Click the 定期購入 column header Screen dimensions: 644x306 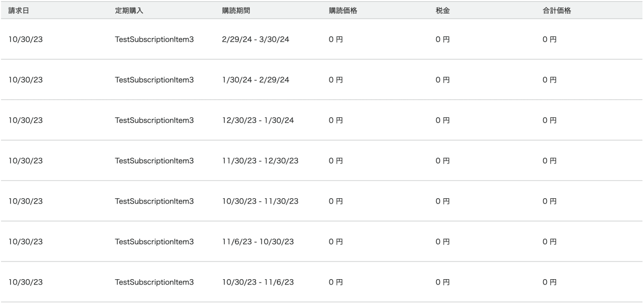(x=129, y=11)
